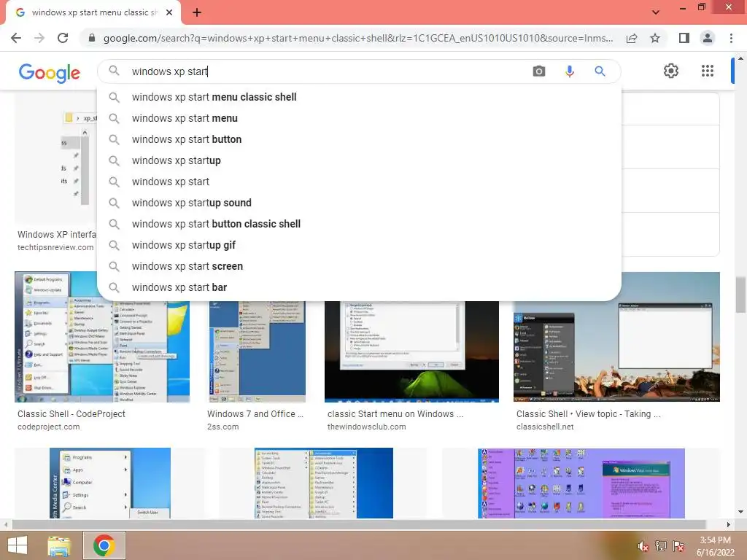
Task: Click the browser back arrow
Action: [x=16, y=38]
